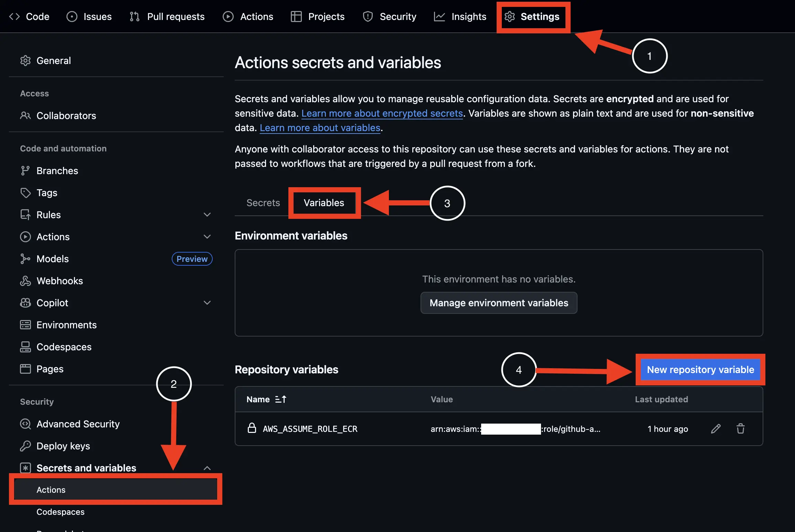Image resolution: width=795 pixels, height=532 pixels.
Task: Click the Preview badge next to Models
Action: tap(192, 258)
